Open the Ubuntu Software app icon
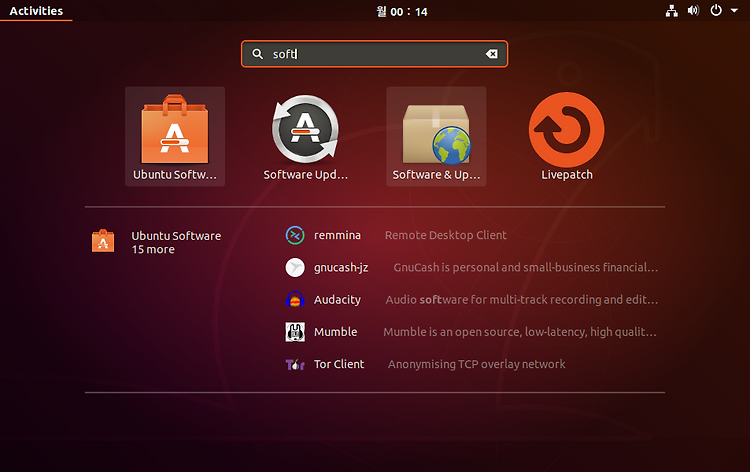 175,129
